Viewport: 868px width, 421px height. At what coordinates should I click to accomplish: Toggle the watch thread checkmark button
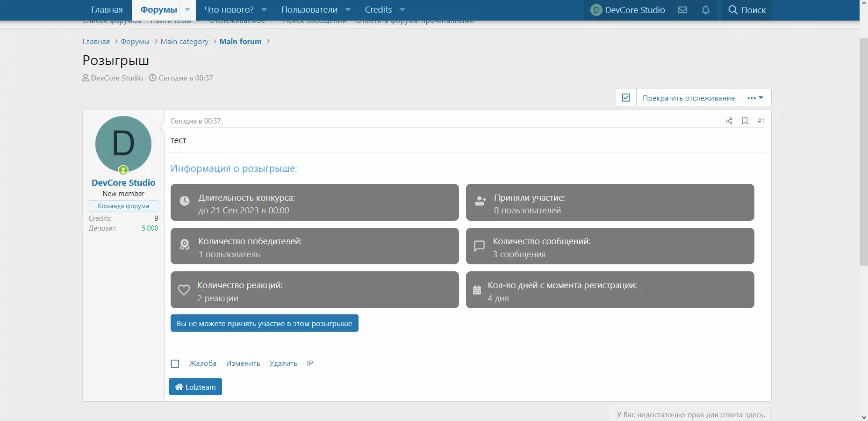click(626, 98)
